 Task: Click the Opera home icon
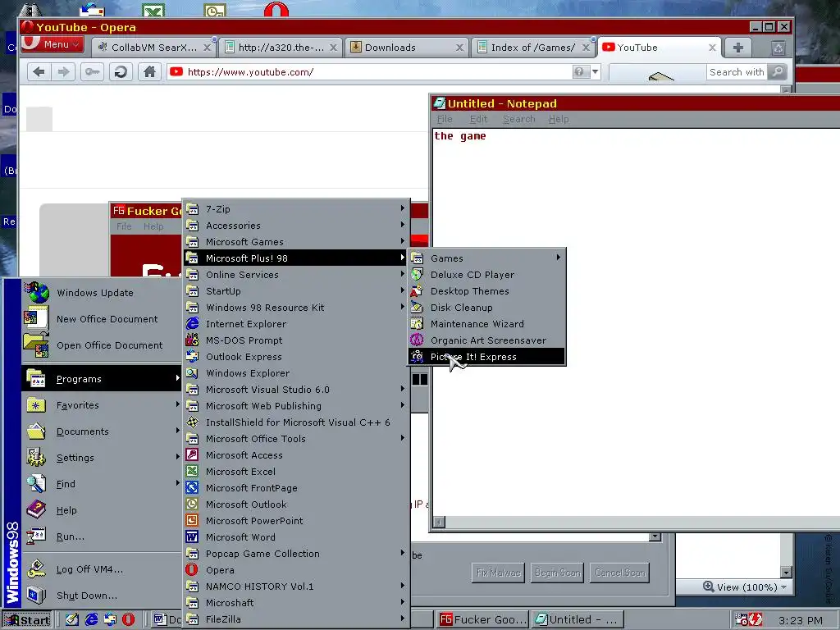(149, 72)
